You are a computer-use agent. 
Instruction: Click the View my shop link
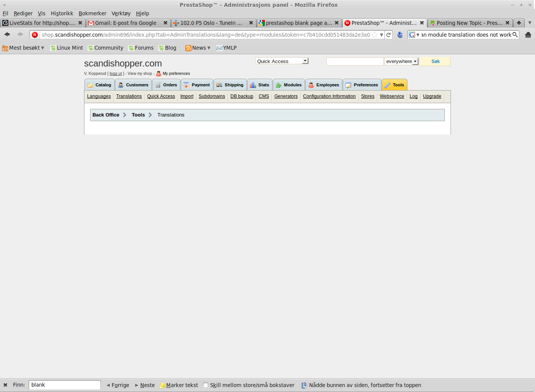click(140, 74)
